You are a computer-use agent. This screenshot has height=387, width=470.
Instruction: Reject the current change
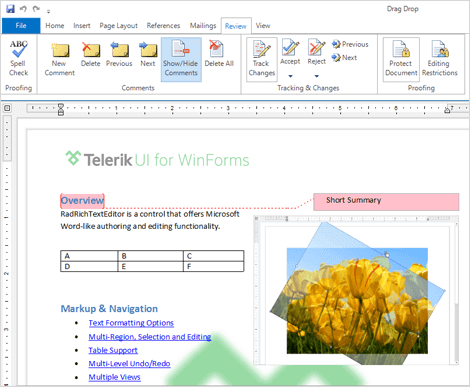[x=317, y=52]
